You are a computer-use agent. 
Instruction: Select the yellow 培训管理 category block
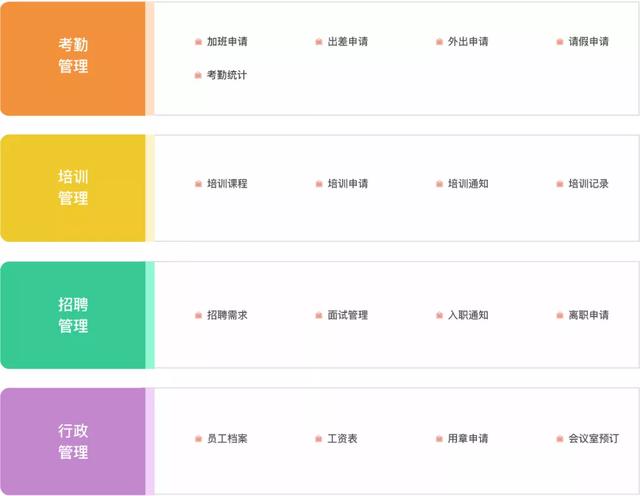(x=73, y=188)
